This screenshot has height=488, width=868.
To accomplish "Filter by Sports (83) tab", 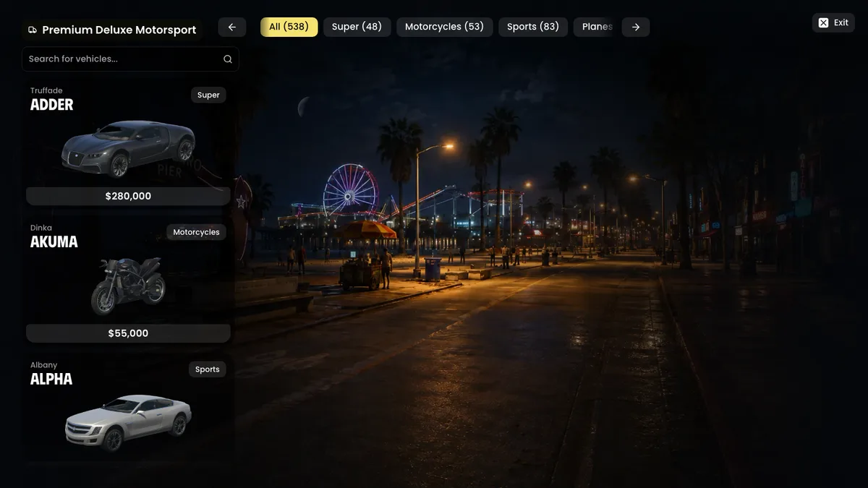I will [533, 27].
